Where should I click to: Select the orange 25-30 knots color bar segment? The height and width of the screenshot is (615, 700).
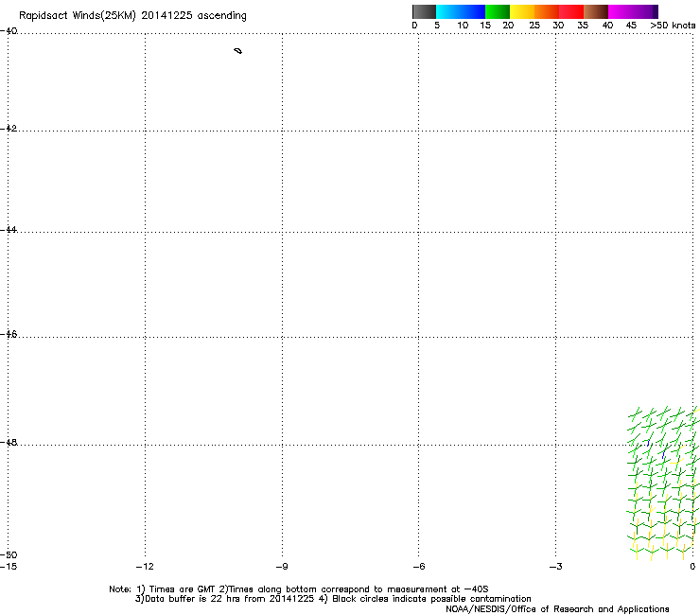click(547, 11)
